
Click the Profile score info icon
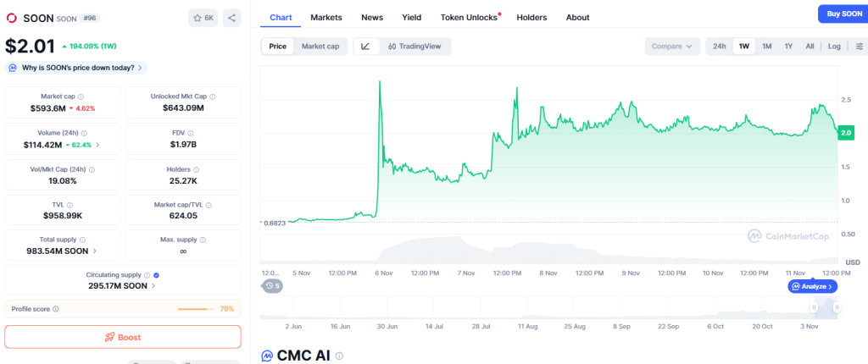(56, 309)
